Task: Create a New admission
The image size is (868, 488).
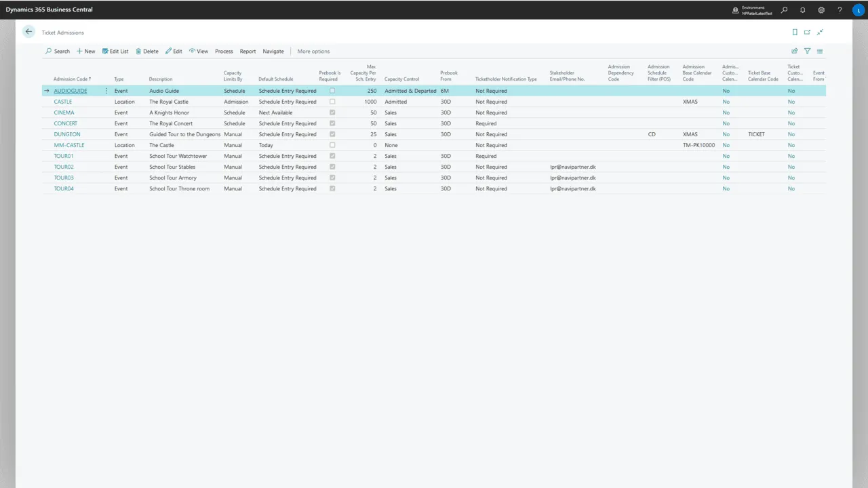Action: [x=85, y=52]
